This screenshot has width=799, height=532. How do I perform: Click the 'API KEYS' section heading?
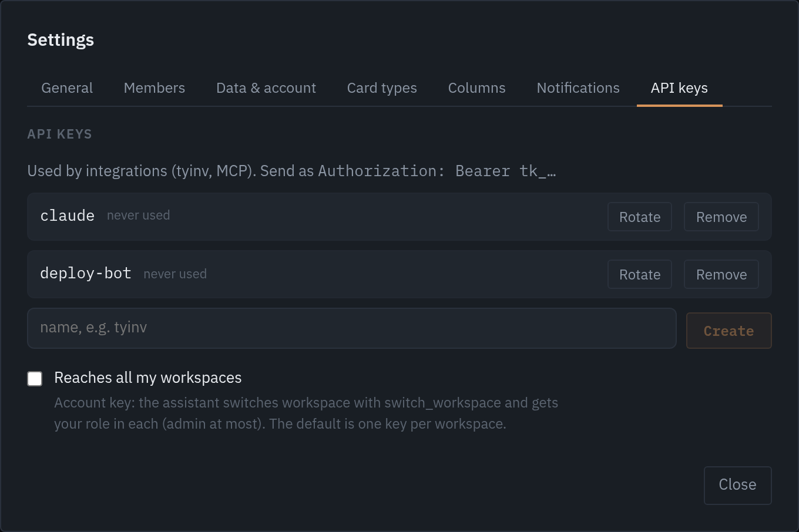click(60, 134)
